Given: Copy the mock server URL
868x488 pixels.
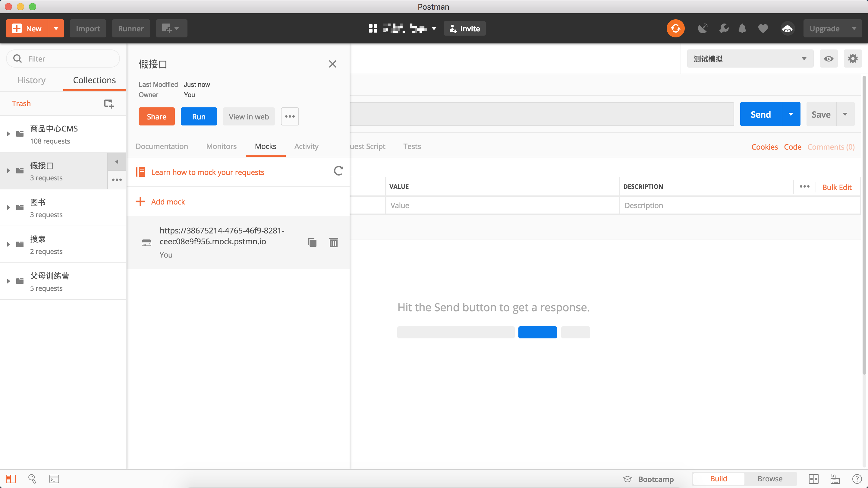Looking at the screenshot, I should [312, 242].
